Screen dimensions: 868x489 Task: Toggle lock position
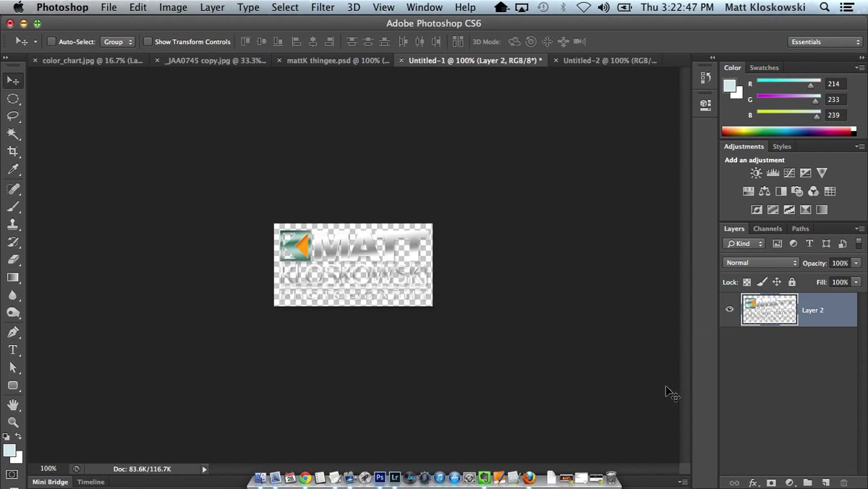(x=777, y=282)
